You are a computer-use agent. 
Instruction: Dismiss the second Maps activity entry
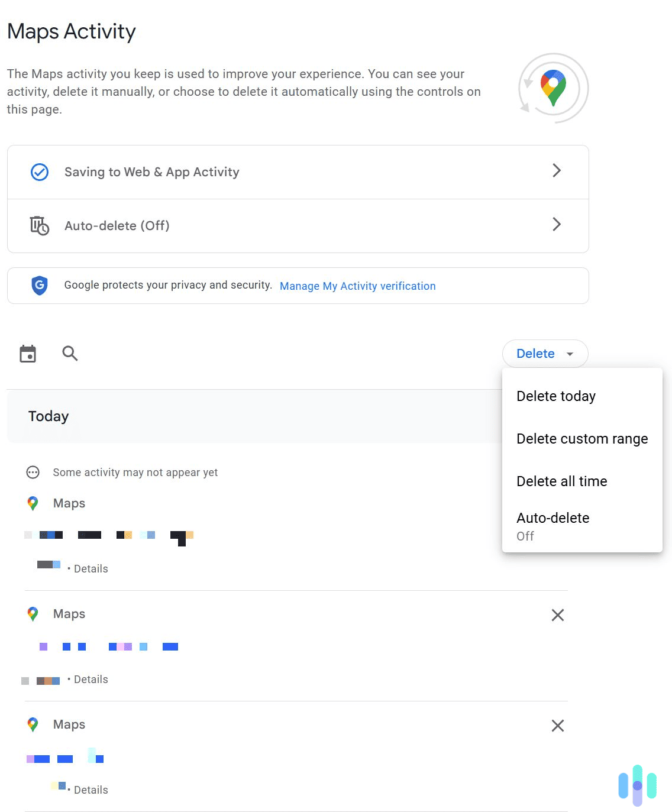(557, 615)
